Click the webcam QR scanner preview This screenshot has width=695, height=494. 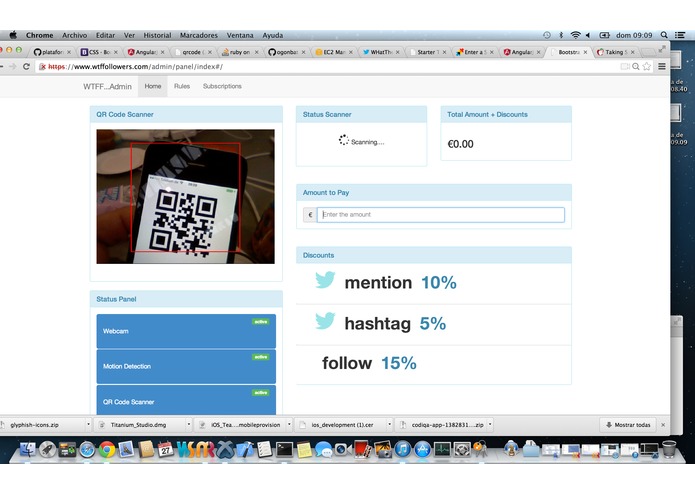[186, 196]
